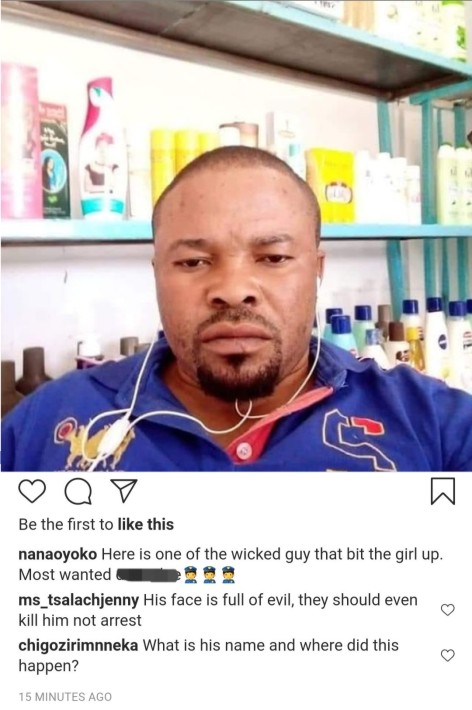Like the post with the heart icon

(33, 492)
